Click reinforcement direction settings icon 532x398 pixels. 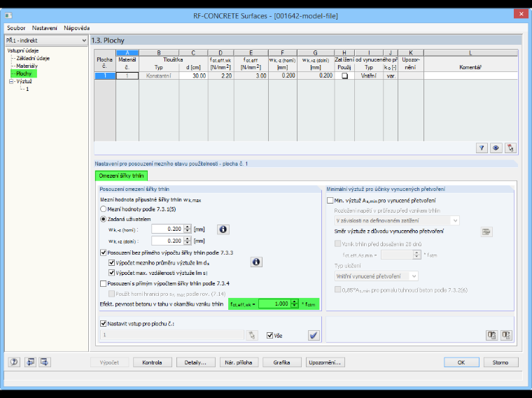[486, 232]
